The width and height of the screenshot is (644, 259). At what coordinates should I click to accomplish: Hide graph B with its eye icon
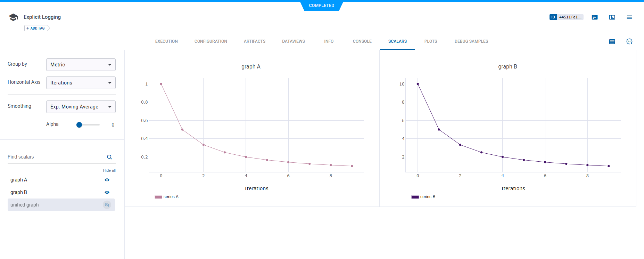(107, 193)
